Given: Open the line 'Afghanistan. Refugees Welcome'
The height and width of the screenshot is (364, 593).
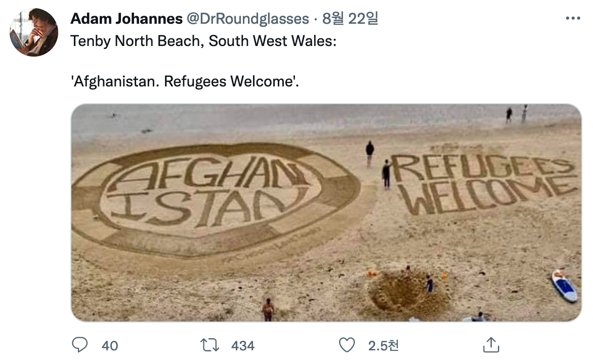Looking at the screenshot, I should [x=185, y=81].
